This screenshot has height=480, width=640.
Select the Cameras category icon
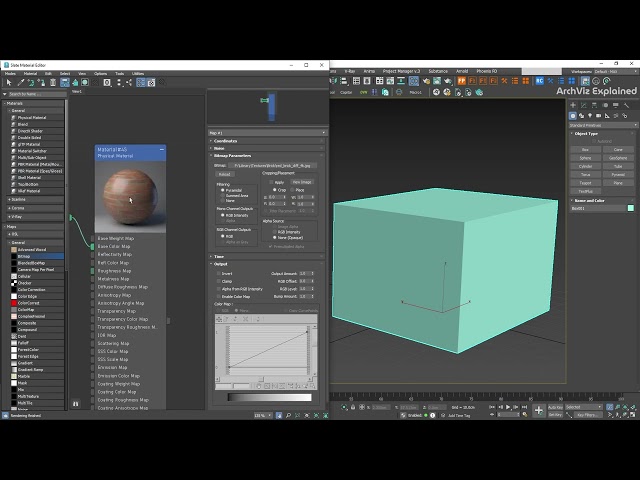click(x=598, y=116)
